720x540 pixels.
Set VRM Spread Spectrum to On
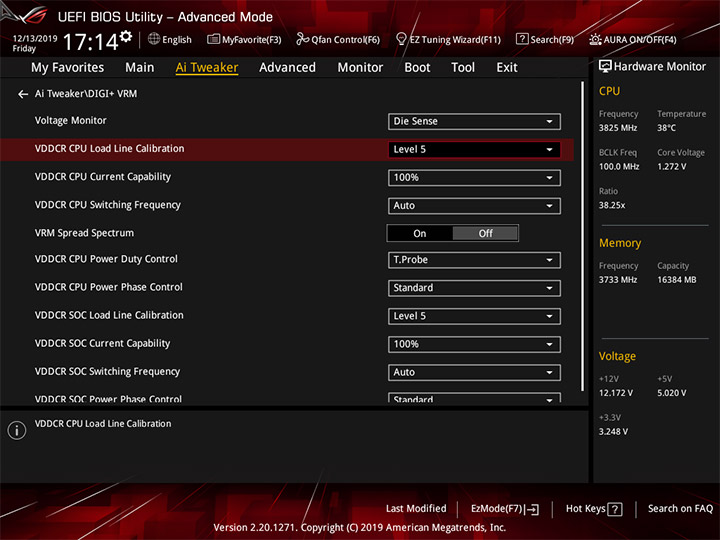(x=420, y=233)
